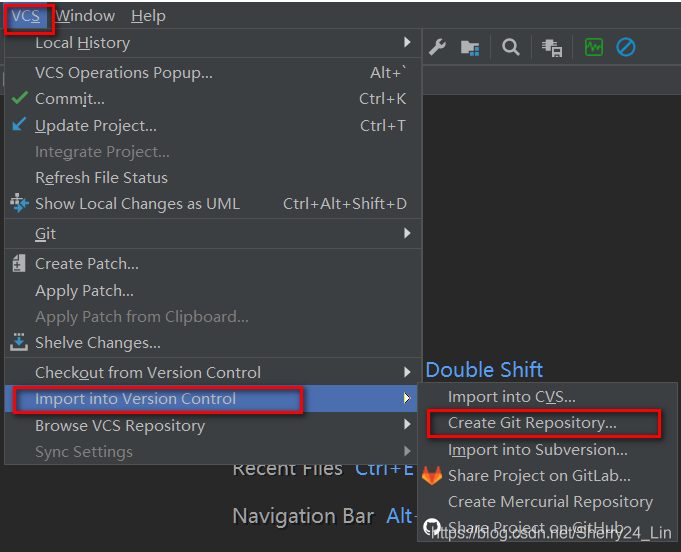Click Import into CVS… option

(547, 397)
